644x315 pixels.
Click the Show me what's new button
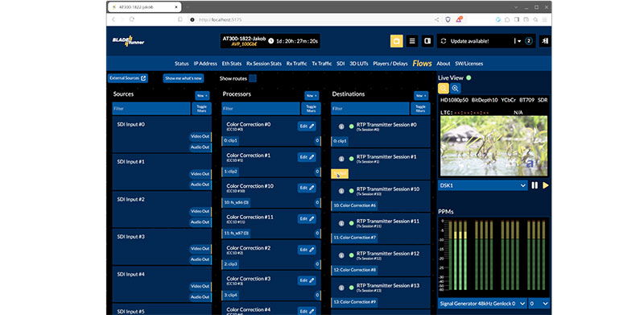click(x=184, y=78)
